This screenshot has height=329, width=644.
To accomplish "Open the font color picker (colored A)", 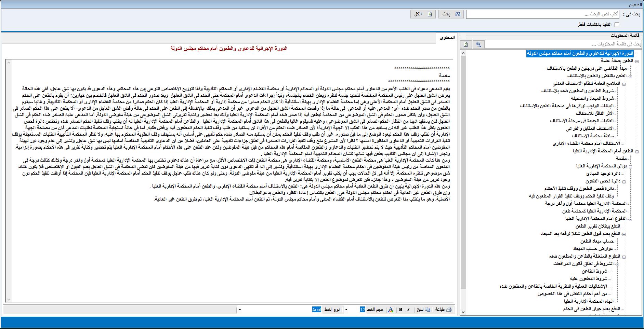I will [x=391, y=310].
